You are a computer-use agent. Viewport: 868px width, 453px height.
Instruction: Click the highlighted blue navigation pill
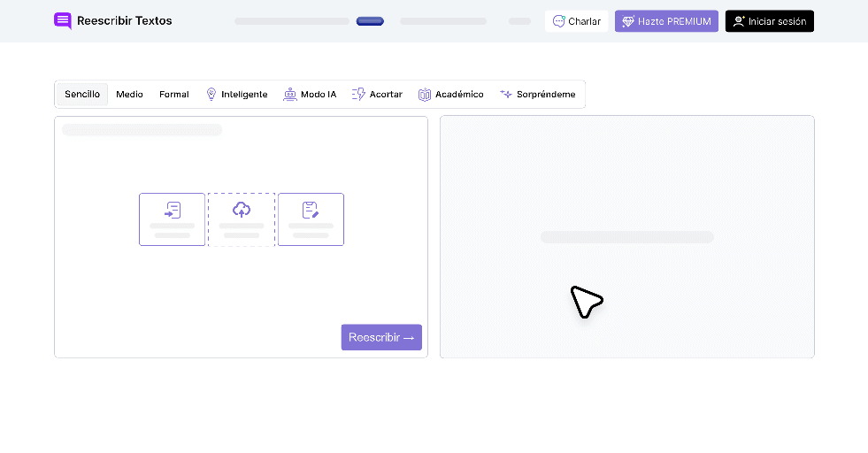click(370, 21)
